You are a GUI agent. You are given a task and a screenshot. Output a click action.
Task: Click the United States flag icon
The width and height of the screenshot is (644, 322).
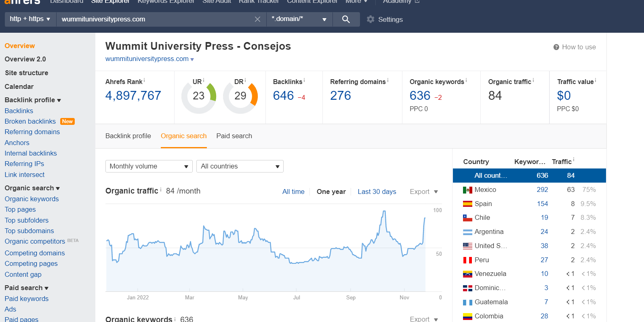(x=467, y=246)
